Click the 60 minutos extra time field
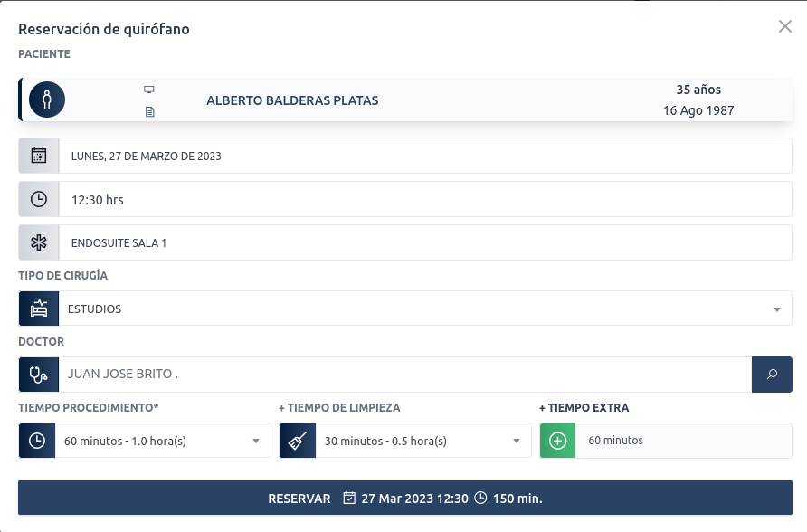 [683, 441]
